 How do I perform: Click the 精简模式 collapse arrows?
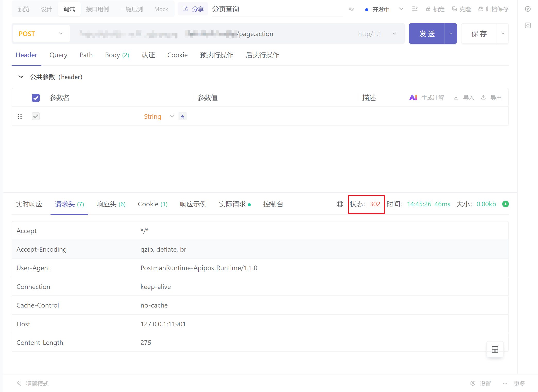click(19, 383)
